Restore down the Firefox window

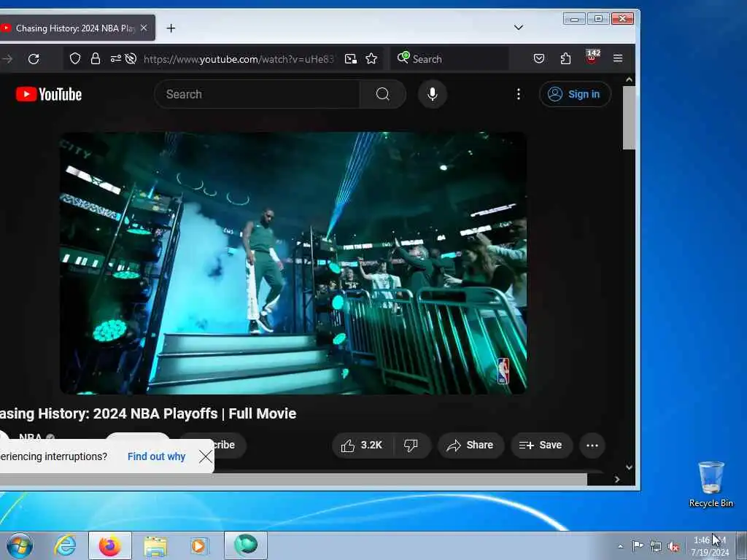click(x=598, y=18)
